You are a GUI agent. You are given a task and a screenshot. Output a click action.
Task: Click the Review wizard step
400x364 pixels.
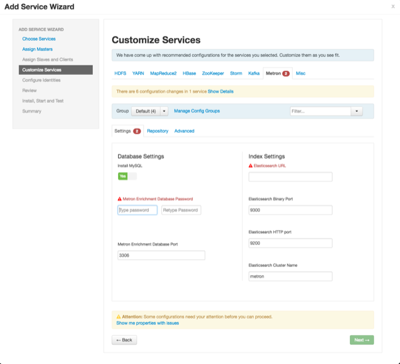pos(29,91)
